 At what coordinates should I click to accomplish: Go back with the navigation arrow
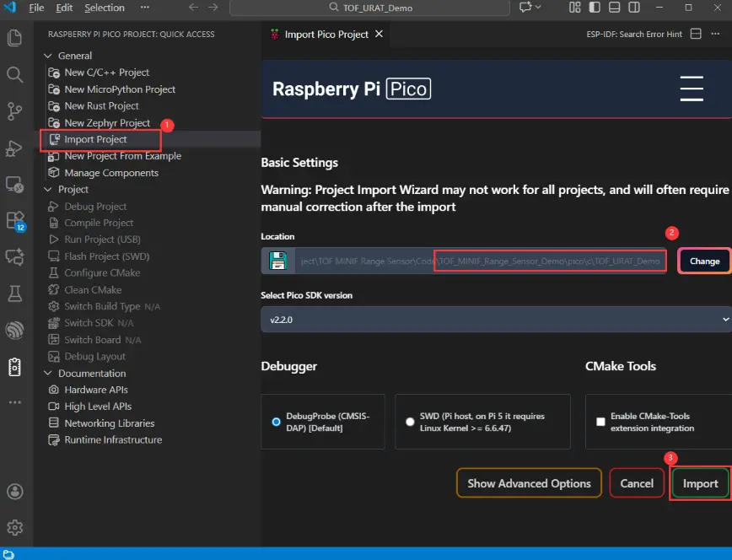click(193, 8)
